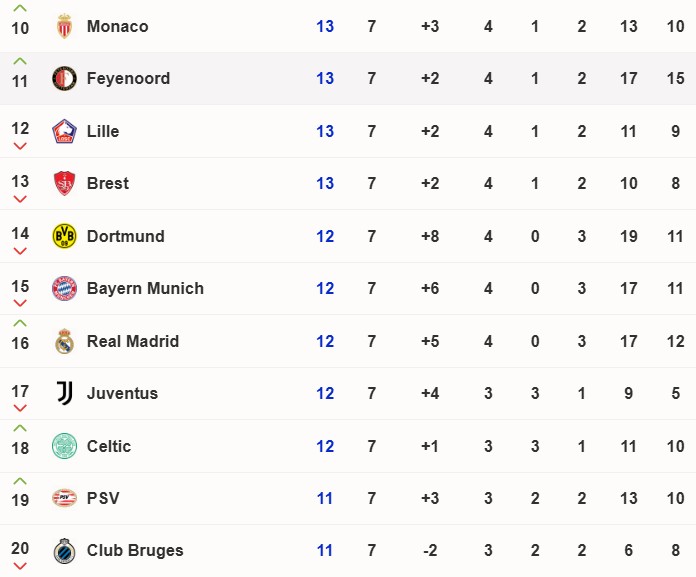Open the Dortmund BVB logo

tap(64, 236)
